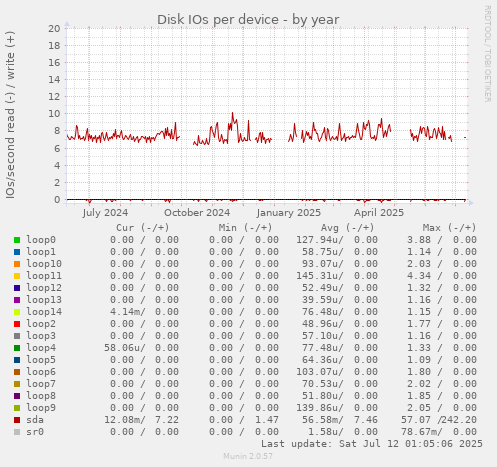
Task: Click the y-axis tick value 10
Action: (x=54, y=114)
